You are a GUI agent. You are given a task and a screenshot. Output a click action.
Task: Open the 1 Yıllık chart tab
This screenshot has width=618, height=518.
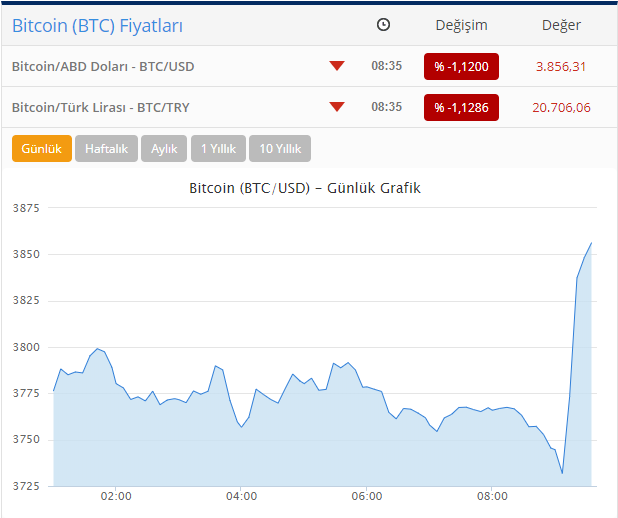218,149
